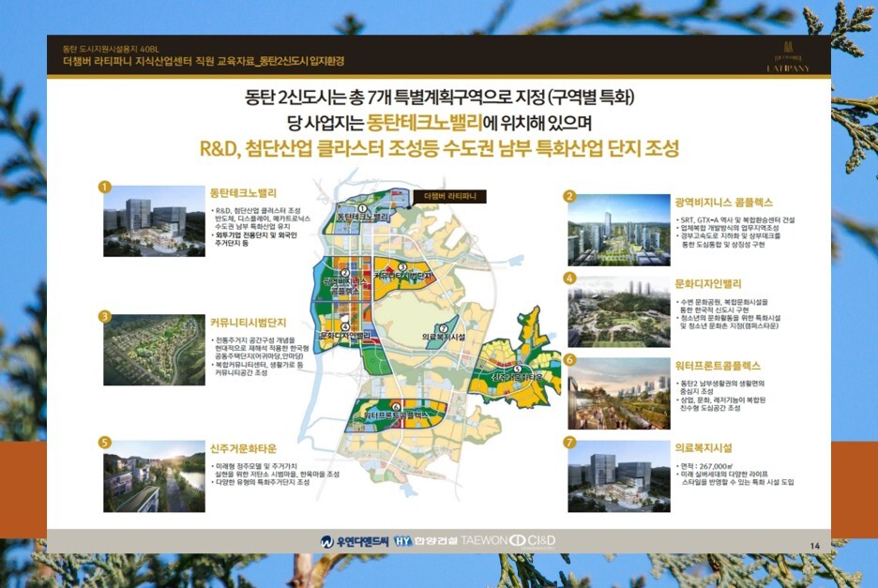878x588 pixels.
Task: Click the HY 한양건설 logo
Action: click(x=426, y=540)
